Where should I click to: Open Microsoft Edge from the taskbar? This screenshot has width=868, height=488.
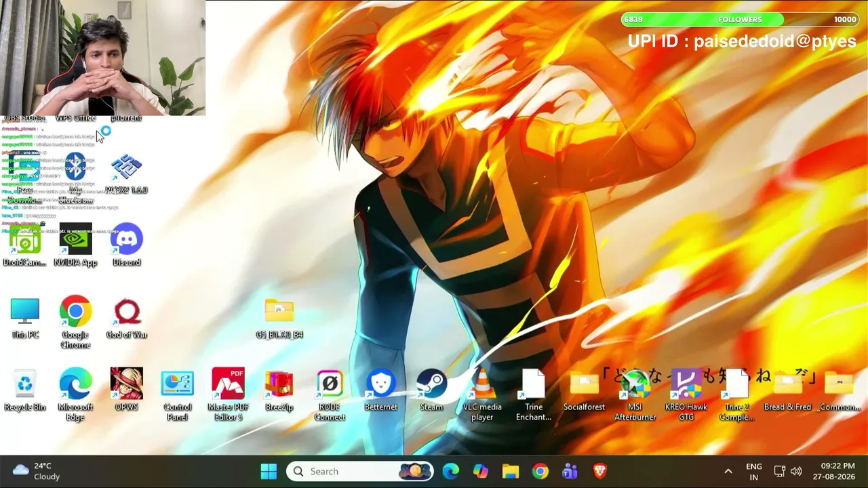(451, 471)
